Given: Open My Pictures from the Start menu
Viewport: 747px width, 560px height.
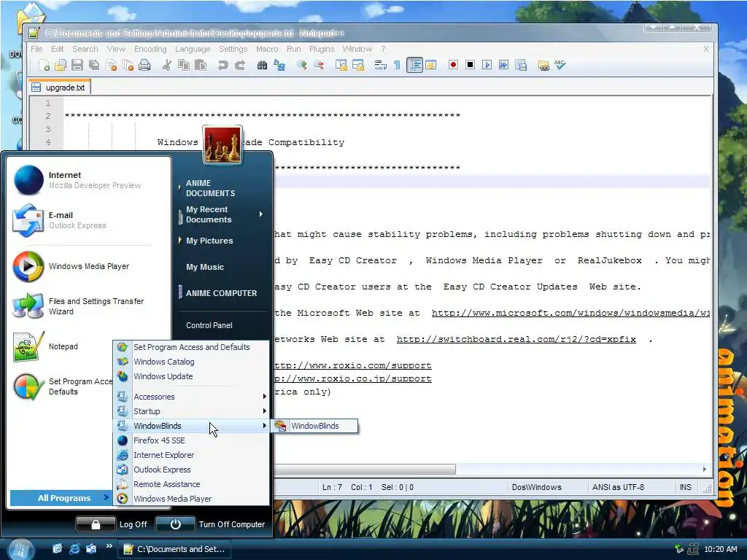Looking at the screenshot, I should coord(209,241).
